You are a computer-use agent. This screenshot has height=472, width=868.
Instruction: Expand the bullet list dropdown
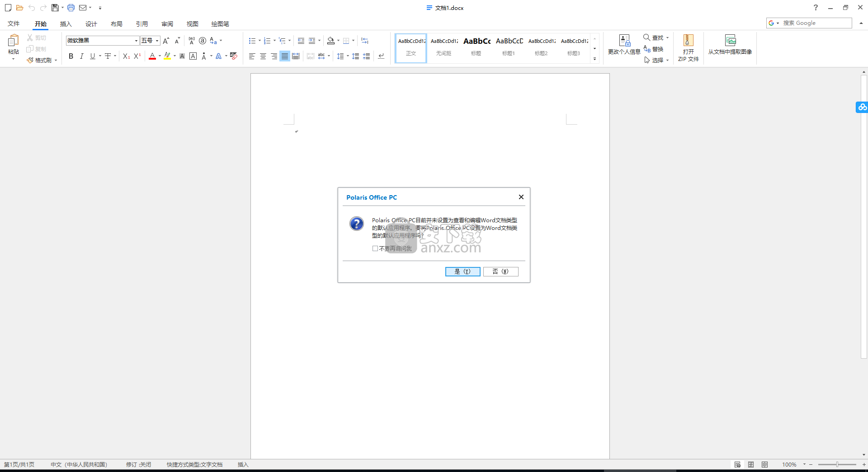pyautogui.click(x=259, y=41)
